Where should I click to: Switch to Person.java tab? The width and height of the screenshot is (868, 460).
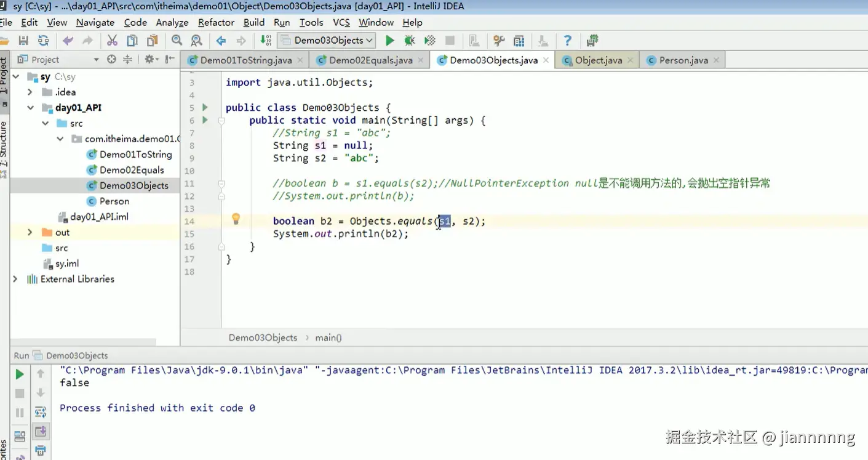[683, 60]
